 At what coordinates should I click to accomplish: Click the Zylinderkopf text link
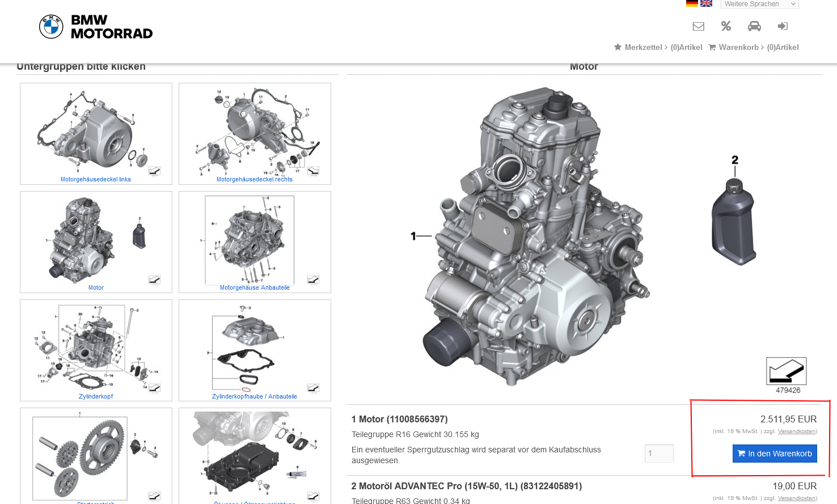[96, 396]
